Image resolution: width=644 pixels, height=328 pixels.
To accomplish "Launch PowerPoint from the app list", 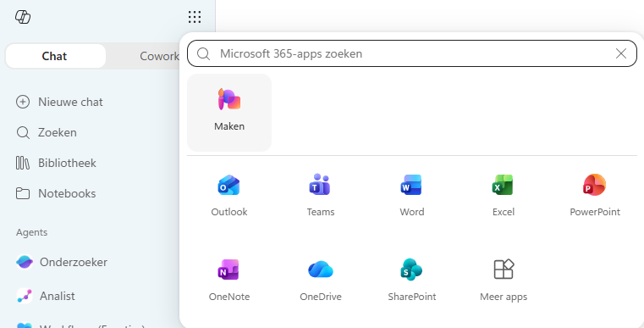I will click(595, 195).
